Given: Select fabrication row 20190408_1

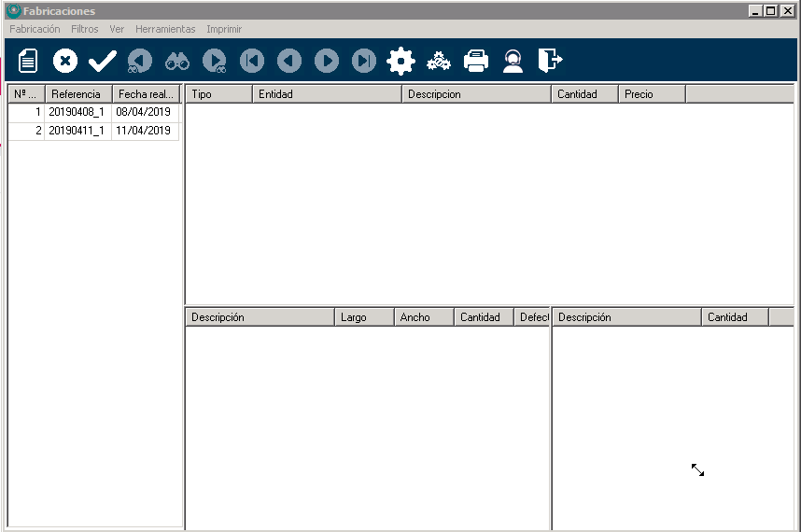Looking at the screenshot, I should click(x=77, y=111).
